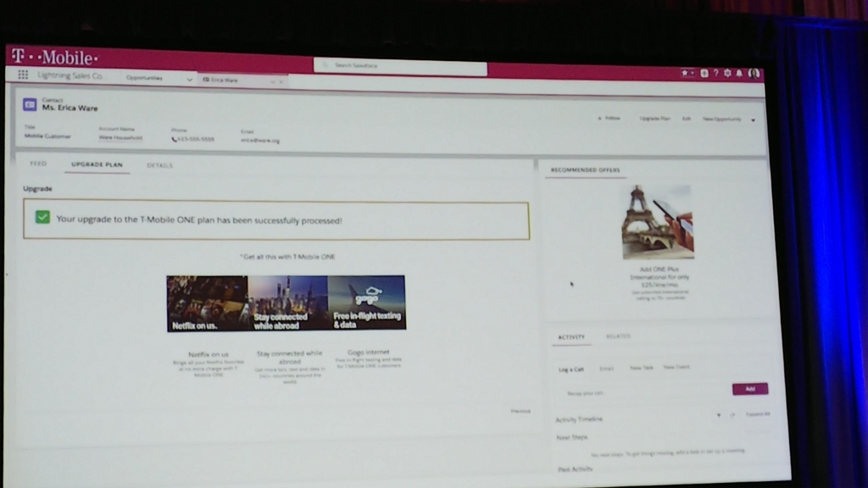Click the Upgrade Plan action button

click(x=655, y=119)
